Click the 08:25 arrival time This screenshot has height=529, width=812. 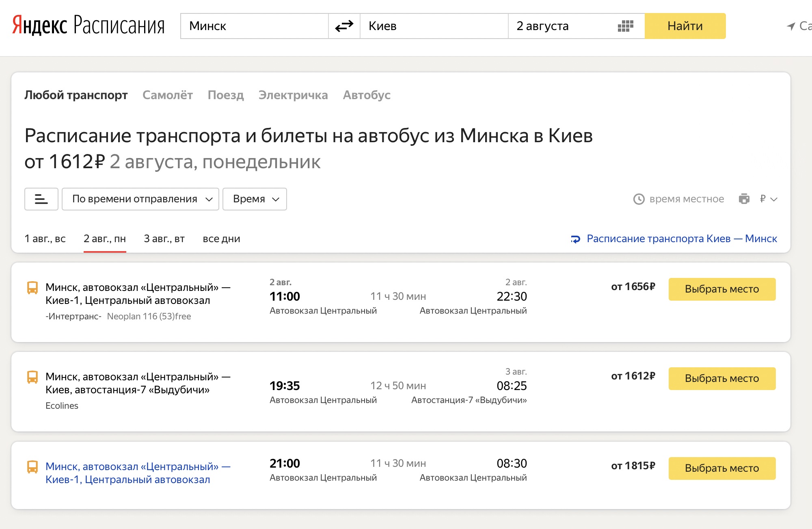point(512,386)
